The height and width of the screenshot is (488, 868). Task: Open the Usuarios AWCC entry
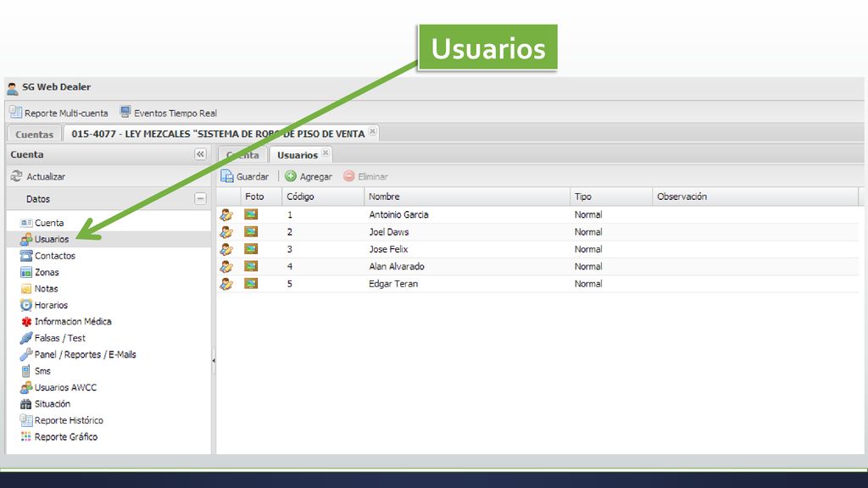58,387
